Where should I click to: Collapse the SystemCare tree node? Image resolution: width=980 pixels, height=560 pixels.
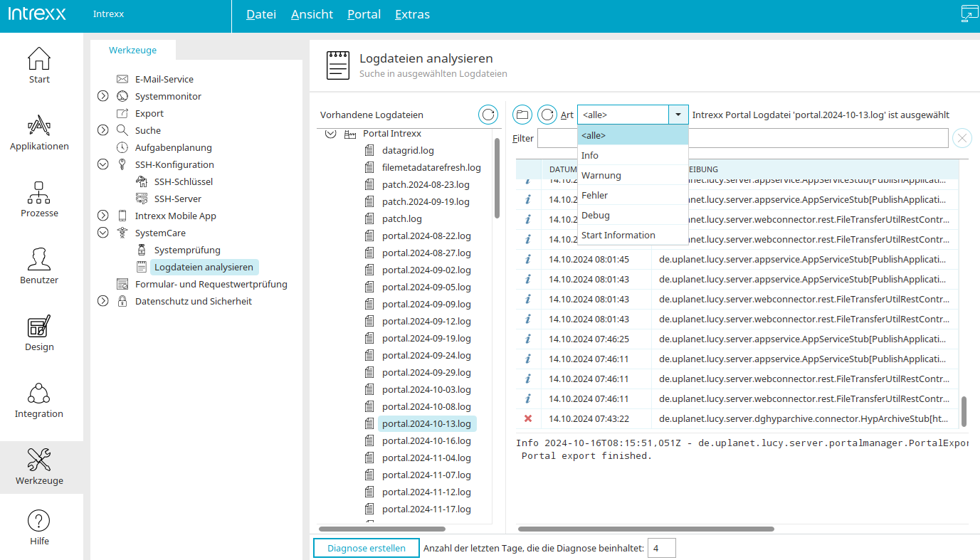[x=103, y=233]
